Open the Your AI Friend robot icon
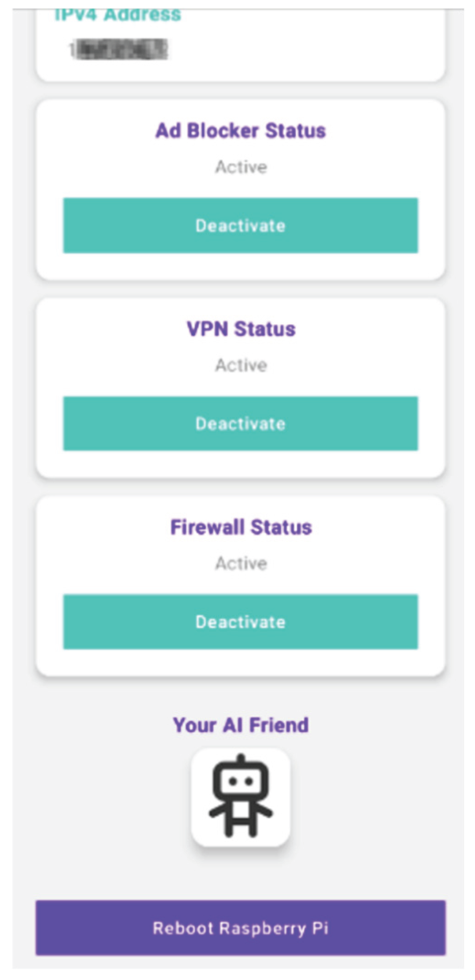 click(x=240, y=797)
